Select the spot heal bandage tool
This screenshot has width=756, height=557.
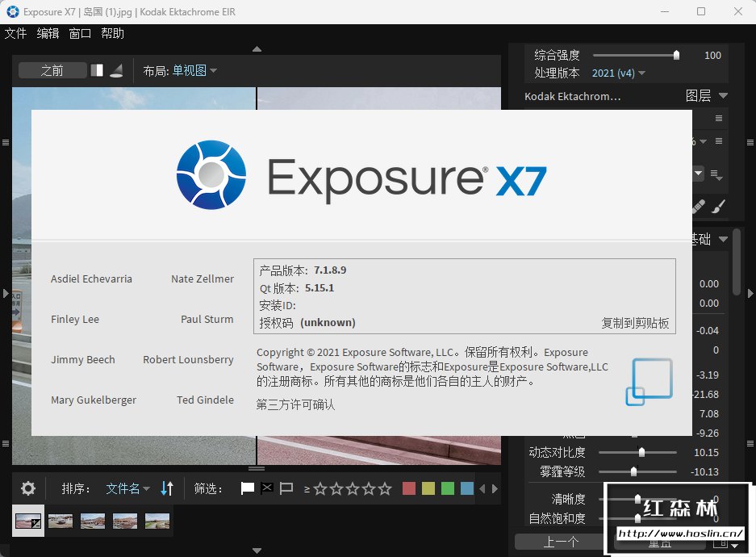[x=699, y=207]
